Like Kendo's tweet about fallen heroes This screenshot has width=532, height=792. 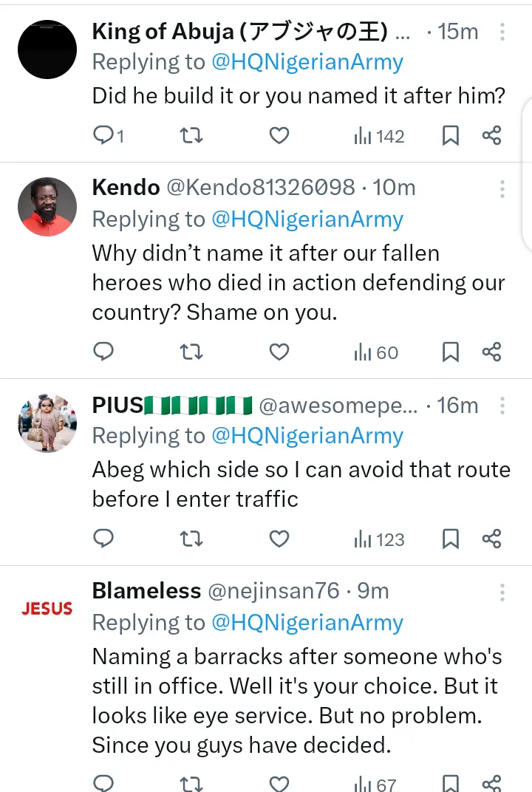pyautogui.click(x=279, y=352)
